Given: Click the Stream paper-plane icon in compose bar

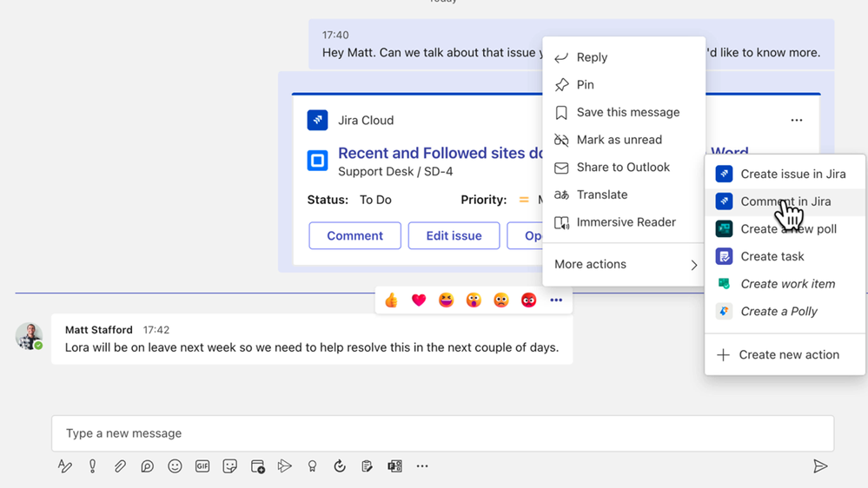Looking at the screenshot, I should point(284,466).
